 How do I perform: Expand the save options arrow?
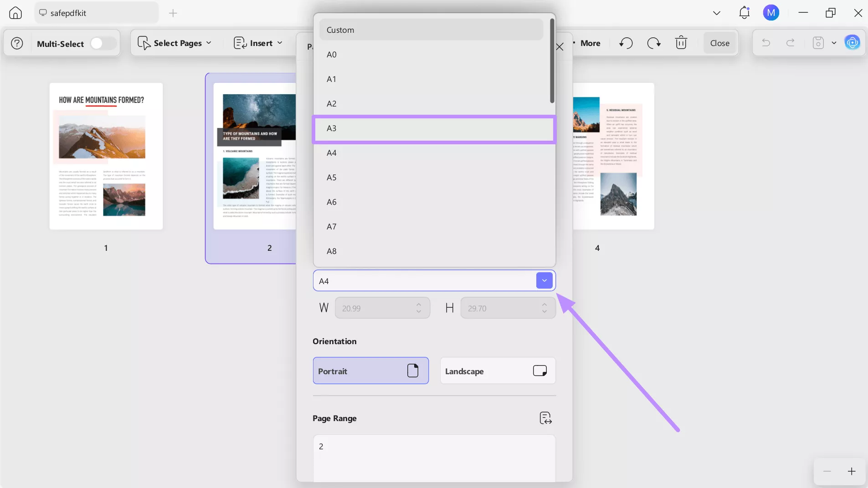(x=834, y=43)
